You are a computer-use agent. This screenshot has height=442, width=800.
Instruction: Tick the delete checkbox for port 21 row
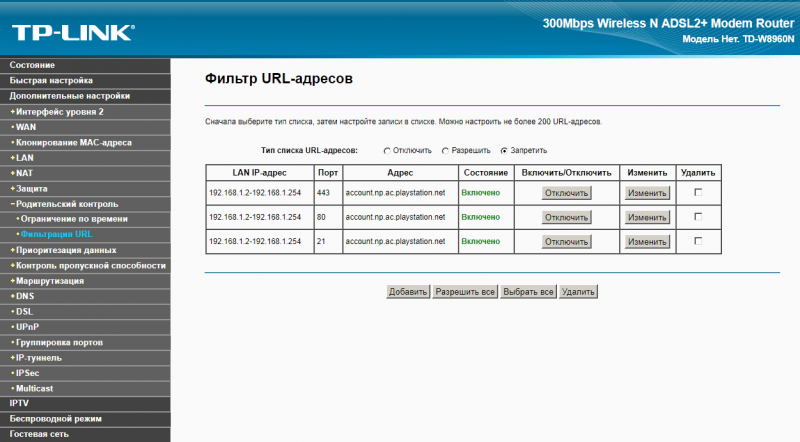698,241
